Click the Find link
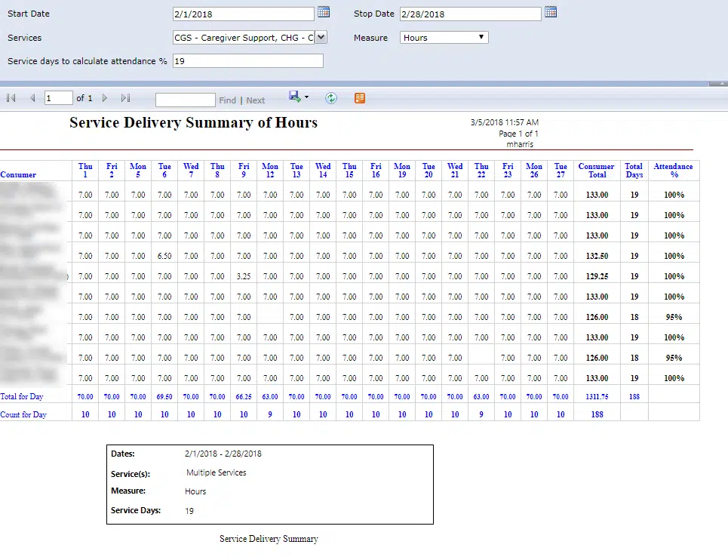 [x=228, y=100]
